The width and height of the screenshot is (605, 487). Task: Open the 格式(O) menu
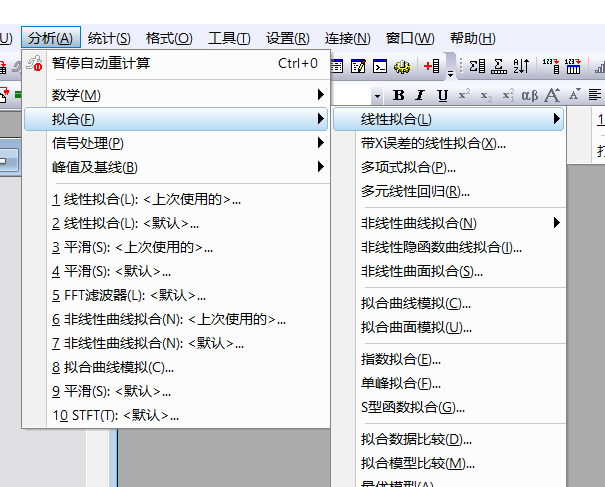(x=169, y=38)
